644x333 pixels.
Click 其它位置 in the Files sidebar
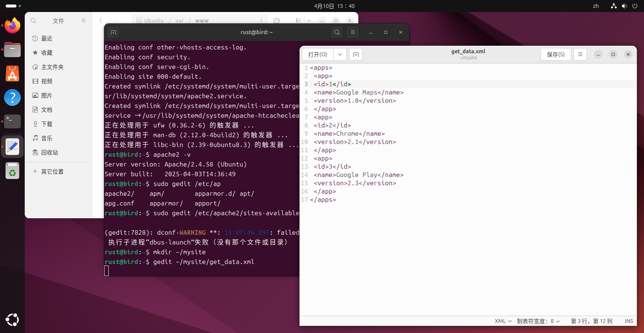[59, 172]
